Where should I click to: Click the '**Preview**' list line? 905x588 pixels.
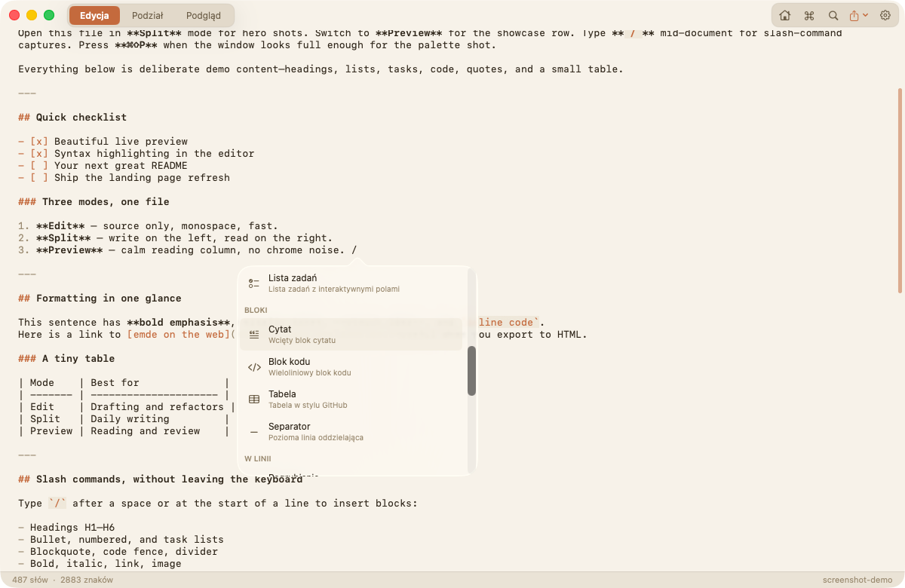(x=187, y=250)
